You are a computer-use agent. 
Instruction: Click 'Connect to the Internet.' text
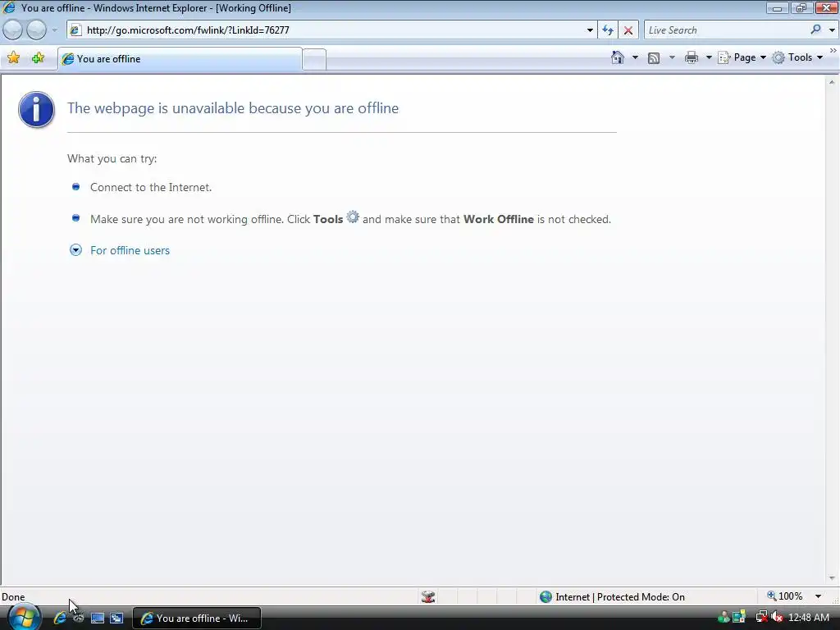pos(151,187)
